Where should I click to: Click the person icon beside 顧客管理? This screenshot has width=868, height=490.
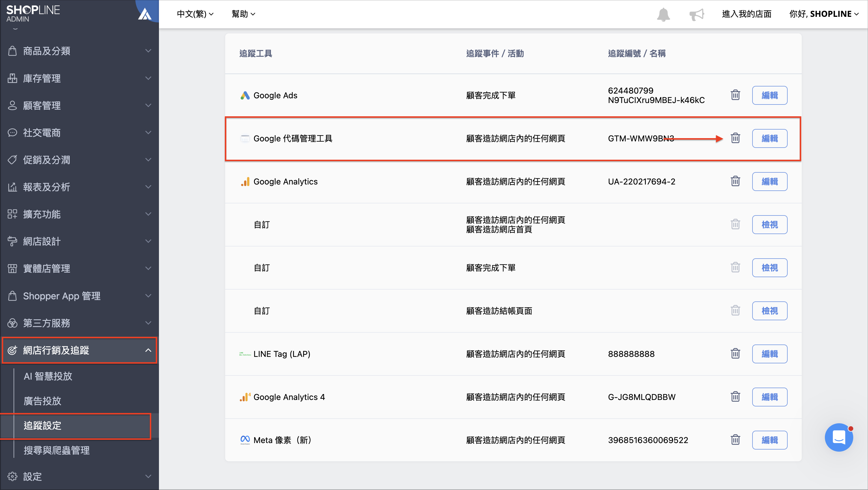tap(12, 105)
